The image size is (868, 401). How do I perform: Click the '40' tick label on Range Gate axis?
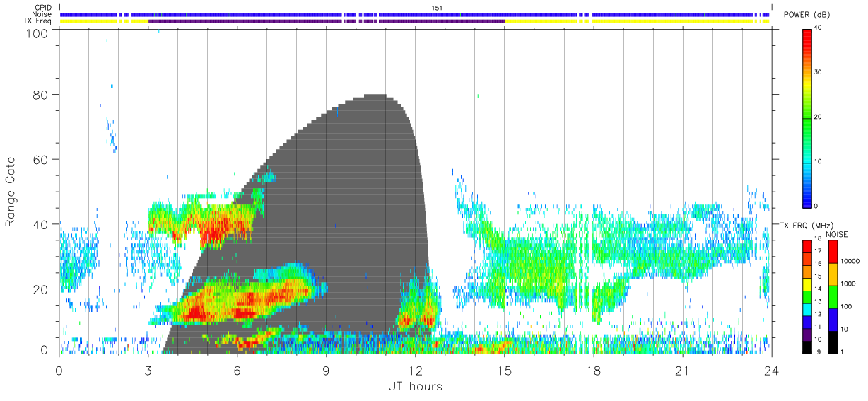[40, 224]
